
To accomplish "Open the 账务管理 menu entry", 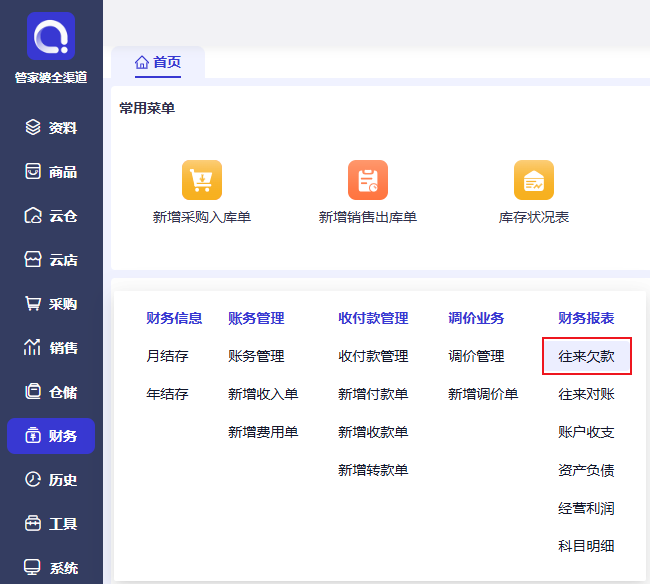I will coord(256,356).
